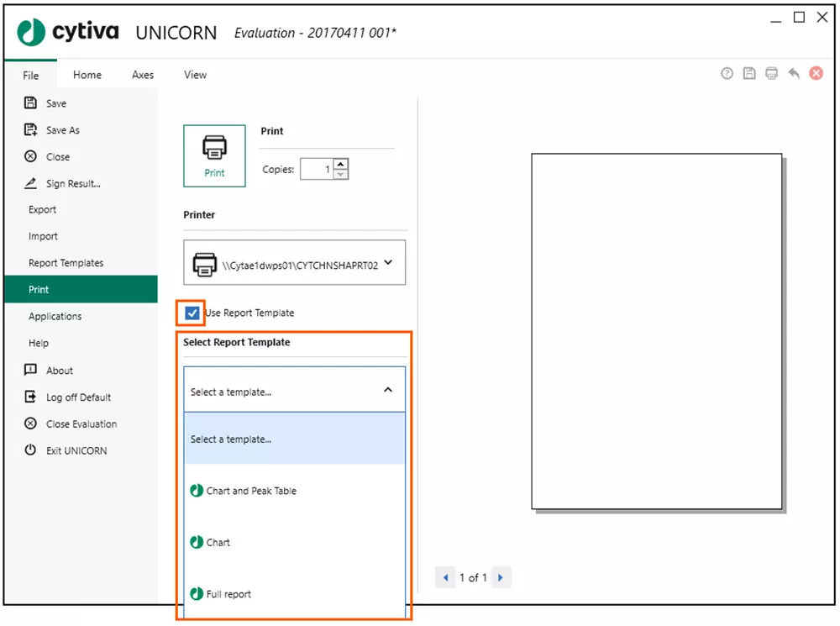Click the Copies number input field

tap(316, 170)
